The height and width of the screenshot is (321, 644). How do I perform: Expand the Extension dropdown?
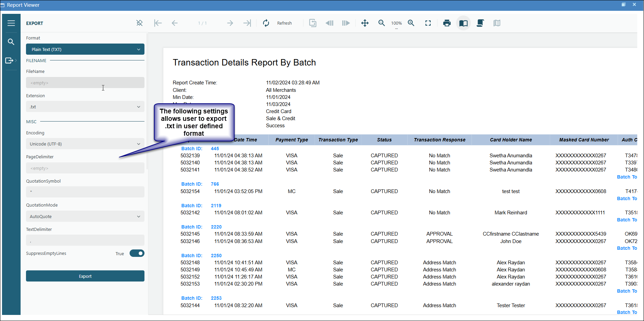(85, 107)
